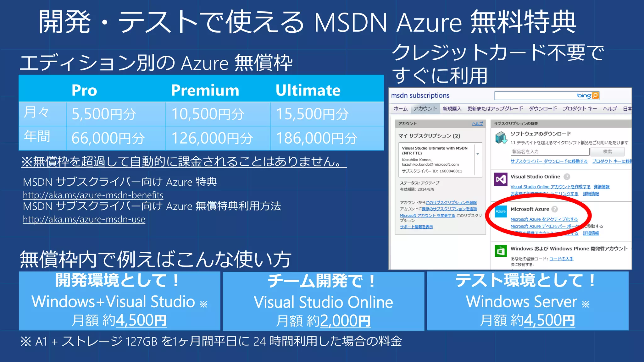This screenshot has width=644, height=362.
Task: Click the 年間 row label
Action: pos(37,136)
